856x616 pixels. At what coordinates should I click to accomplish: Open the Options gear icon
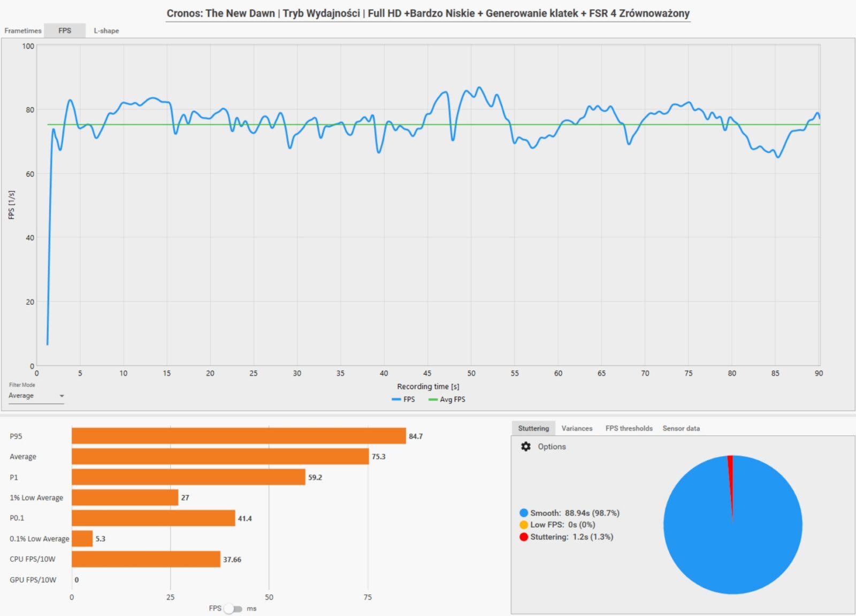[x=525, y=446]
